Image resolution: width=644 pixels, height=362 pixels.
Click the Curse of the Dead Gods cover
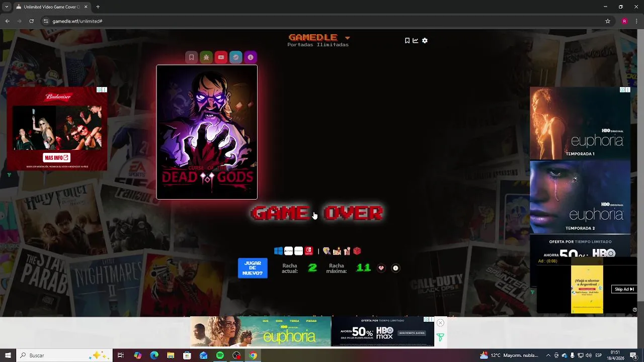click(x=207, y=132)
